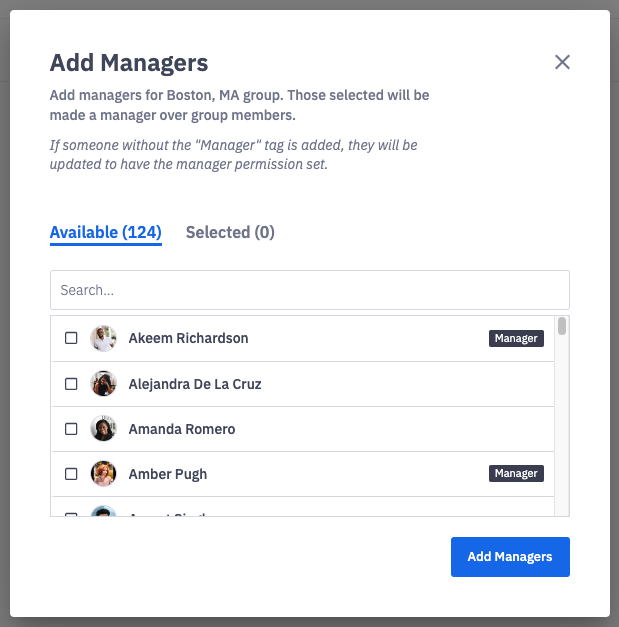Enable Amber Pugh's selection checkbox
Screen dimensions: 619x627
(71, 474)
